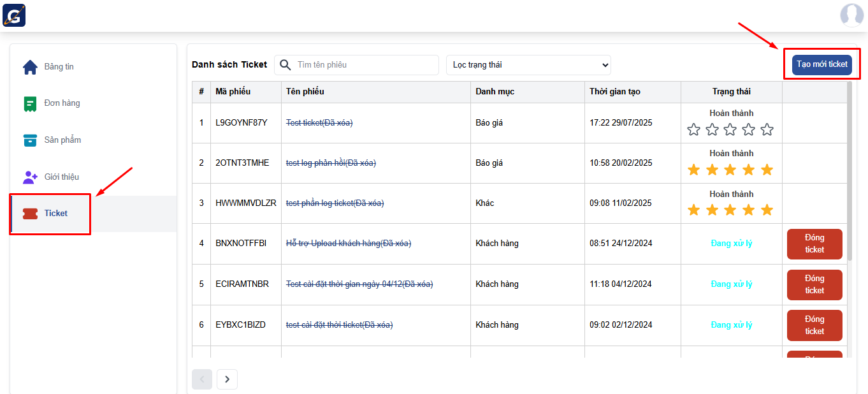Rate ticket L9GOYNF87Y with five stars

pyautogui.click(x=767, y=130)
